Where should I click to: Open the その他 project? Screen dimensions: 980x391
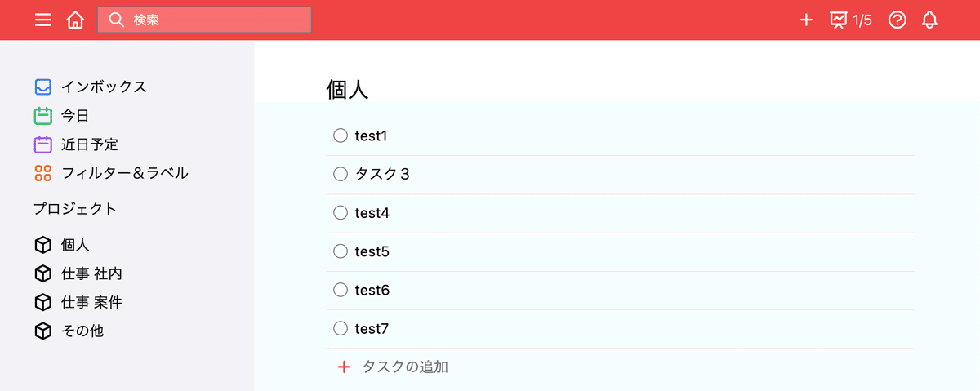[69, 331]
